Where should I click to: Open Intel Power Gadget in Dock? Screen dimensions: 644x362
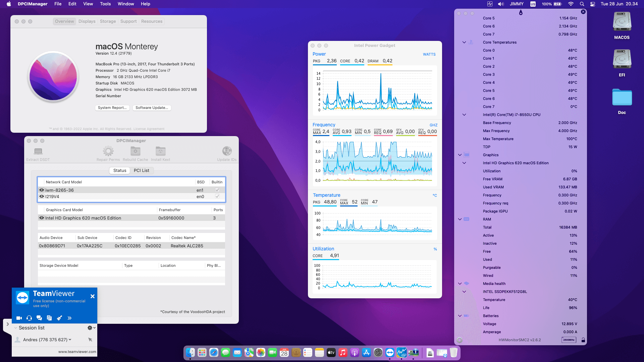pyautogui.click(x=401, y=353)
